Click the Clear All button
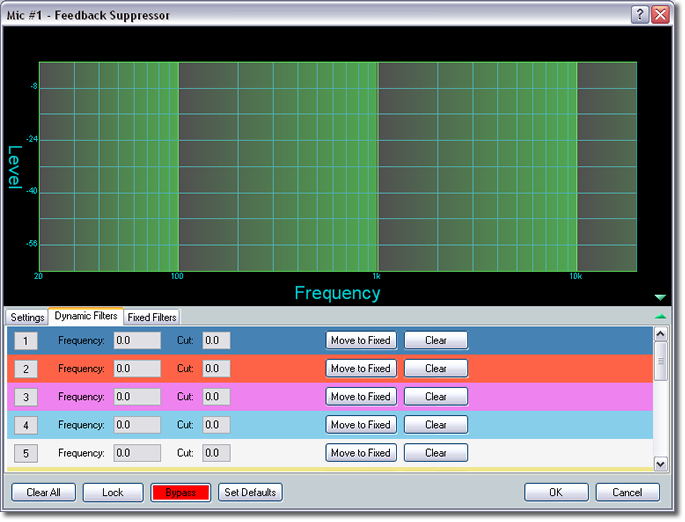The image size is (685, 522). 44,493
